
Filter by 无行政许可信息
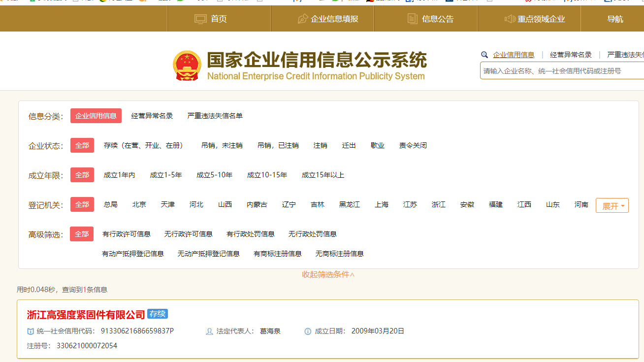189,234
